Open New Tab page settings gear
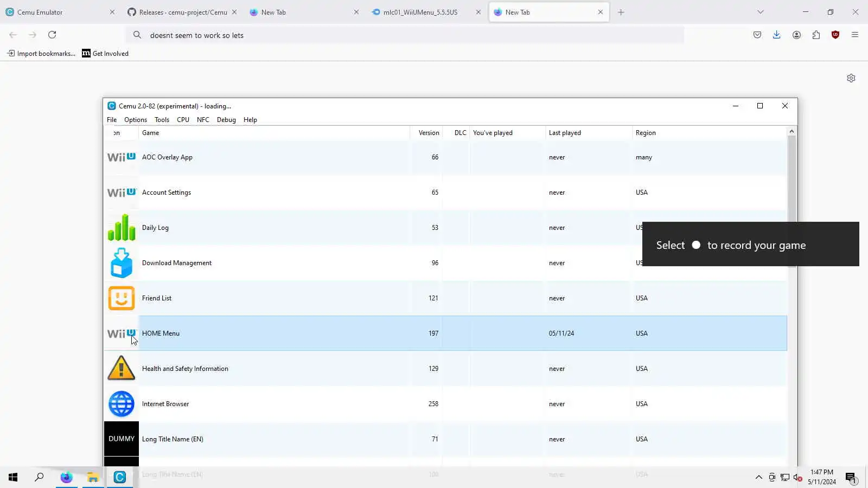The image size is (868, 488). pos(851,78)
